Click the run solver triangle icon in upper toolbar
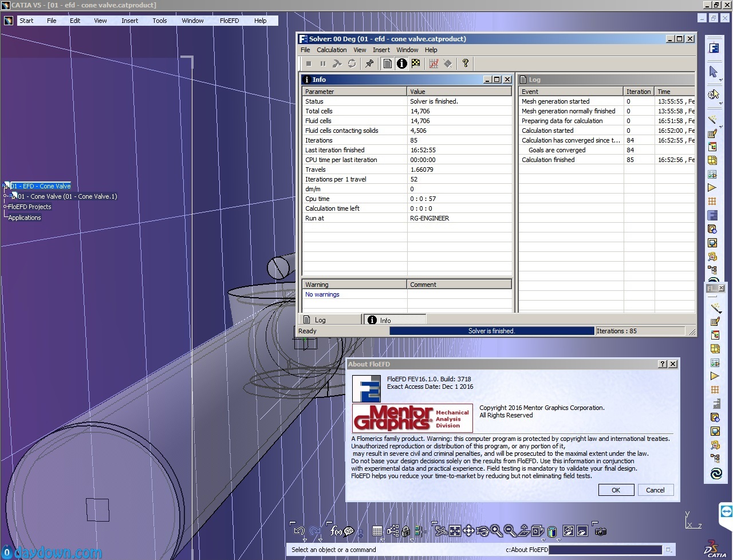The width and height of the screenshot is (733, 560). (712, 188)
